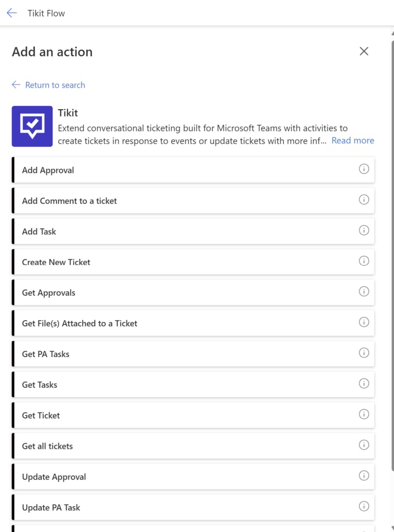Close the Add an action panel
Screen dimensions: 394x532
click(364, 51)
